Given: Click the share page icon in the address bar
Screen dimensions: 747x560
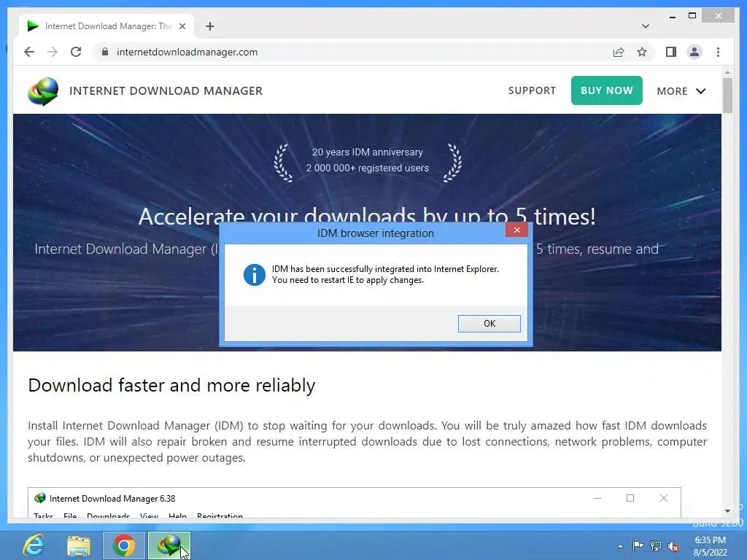Looking at the screenshot, I should [619, 52].
